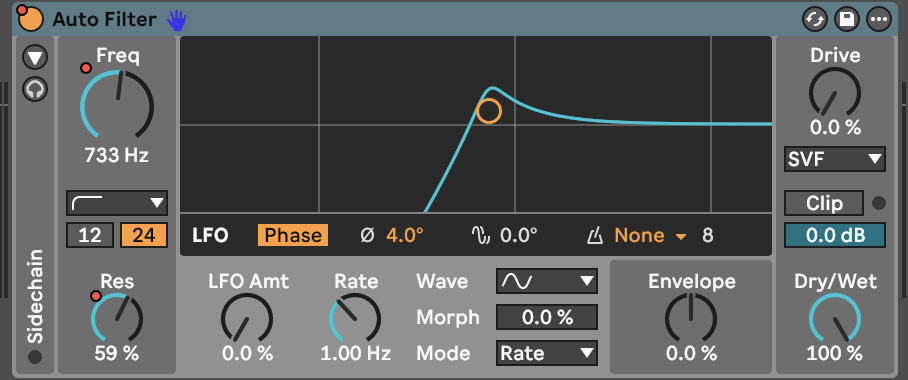Click the 733 Hz frequency value
Viewport: 908px width, 380px height.
117,155
